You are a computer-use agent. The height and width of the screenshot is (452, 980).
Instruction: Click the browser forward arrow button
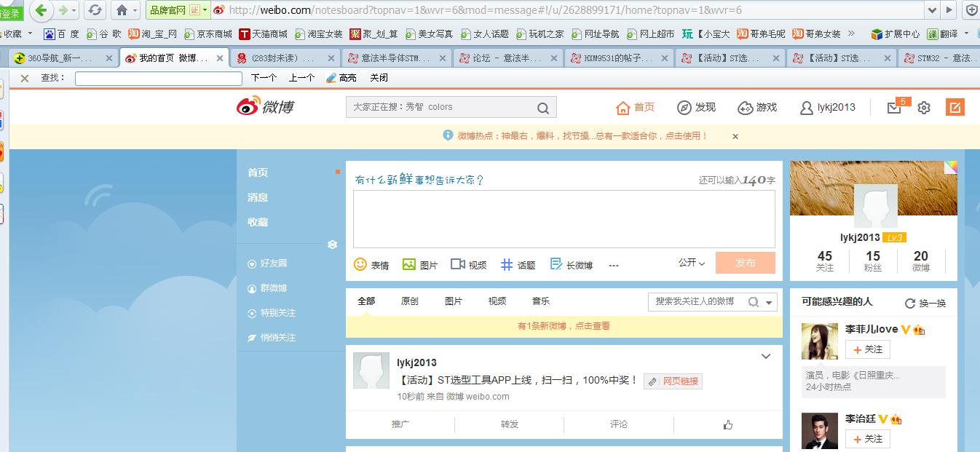click(63, 10)
